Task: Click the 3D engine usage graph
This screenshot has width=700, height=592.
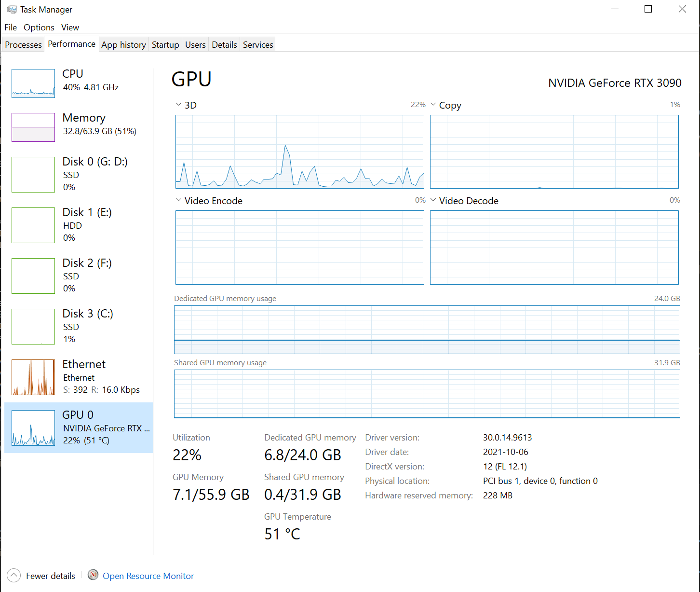Action: tap(300, 151)
